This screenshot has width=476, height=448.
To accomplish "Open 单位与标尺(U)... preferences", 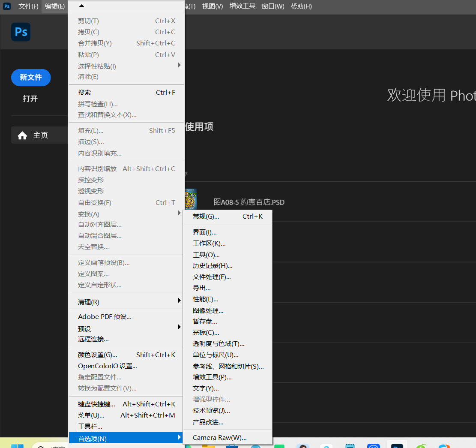I will click(x=228, y=355).
